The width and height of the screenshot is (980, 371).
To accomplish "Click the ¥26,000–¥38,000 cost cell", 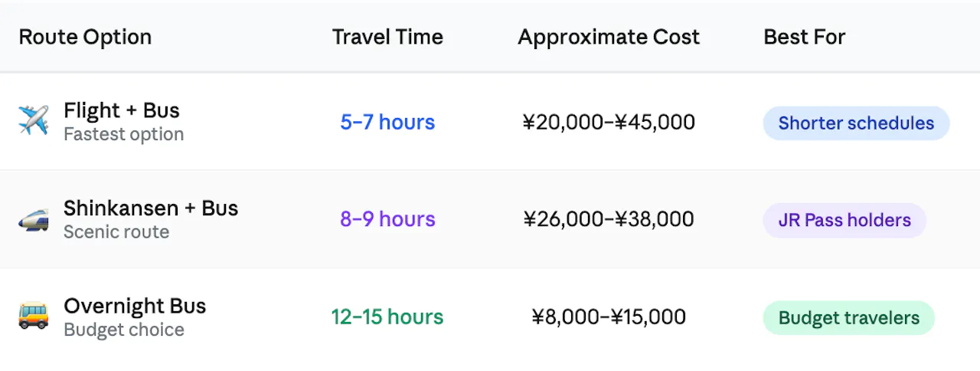I will (609, 219).
